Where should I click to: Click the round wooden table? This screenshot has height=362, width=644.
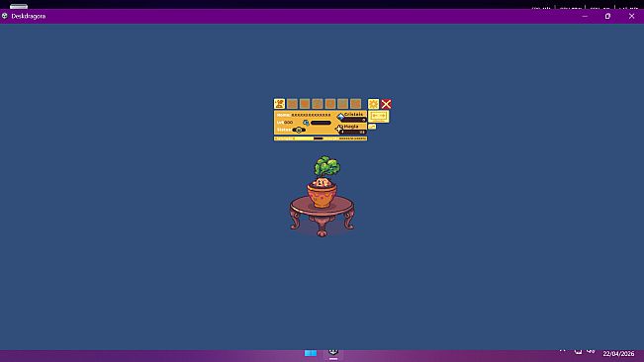pyautogui.click(x=322, y=216)
